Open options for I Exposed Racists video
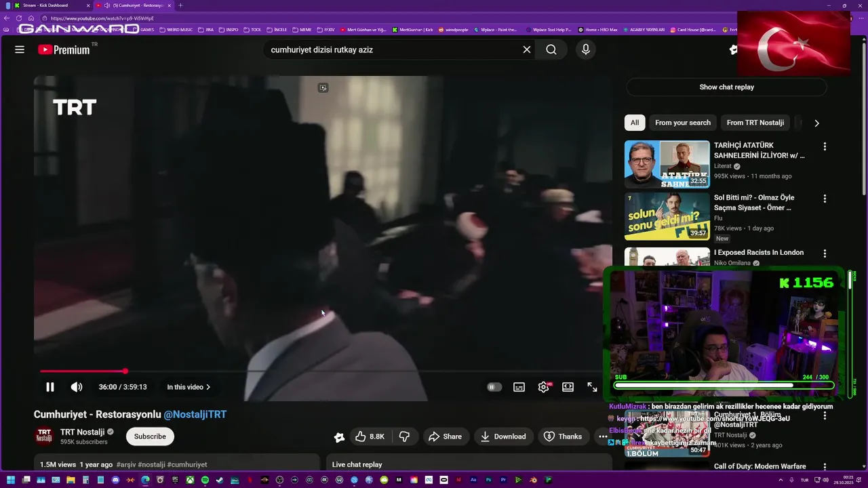The image size is (868, 488). (825, 253)
